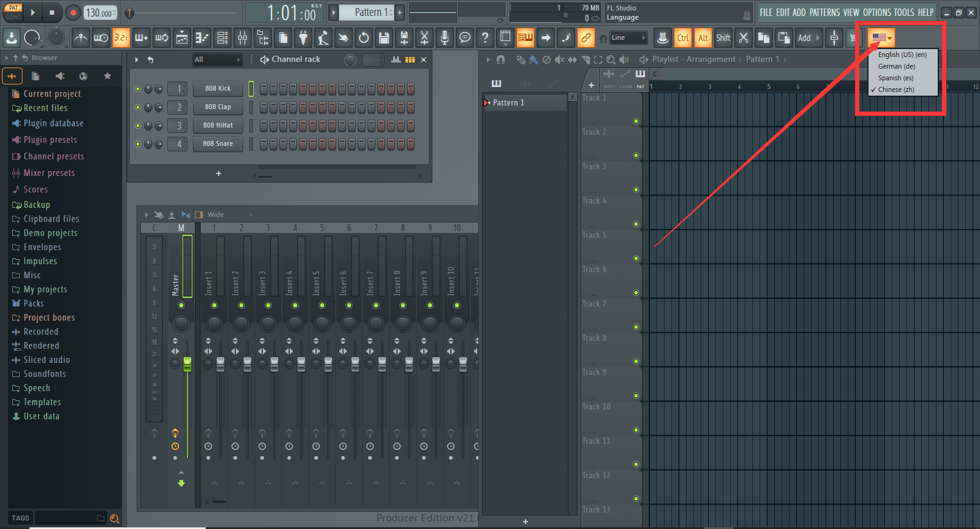
Task: Click the scissors cut icon beside Shift
Action: click(744, 38)
